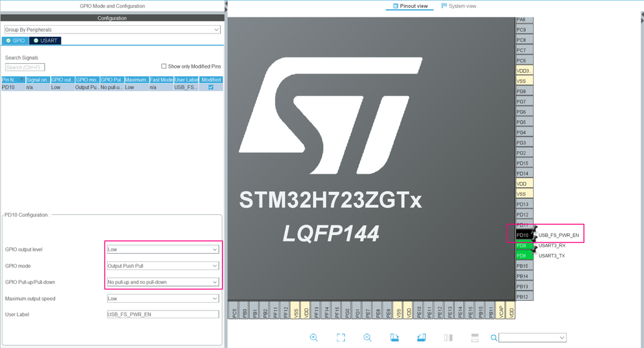Sort by User Label column header
The image size is (644, 348).
[186, 79]
